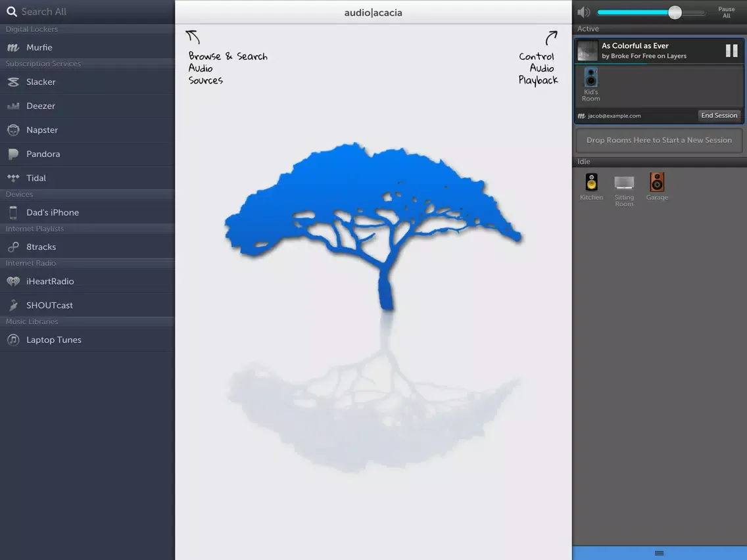Click the jacob@example.com account label
747x560 pixels.
614,116
